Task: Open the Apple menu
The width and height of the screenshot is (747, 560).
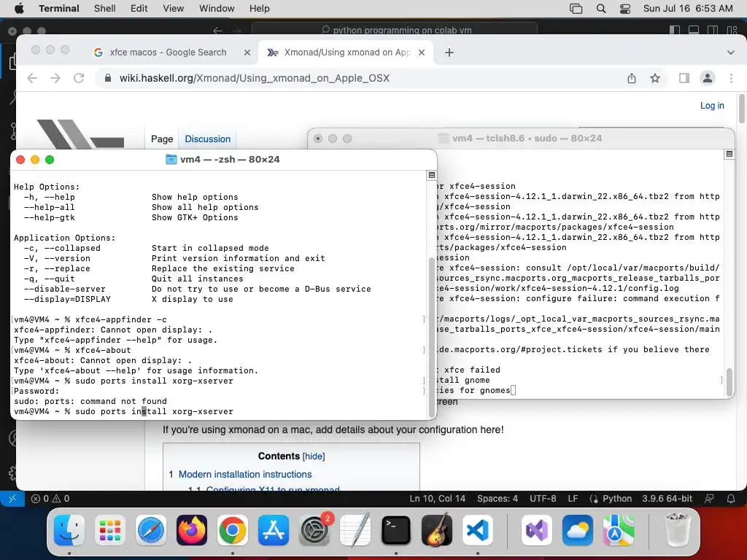Action: point(18,8)
